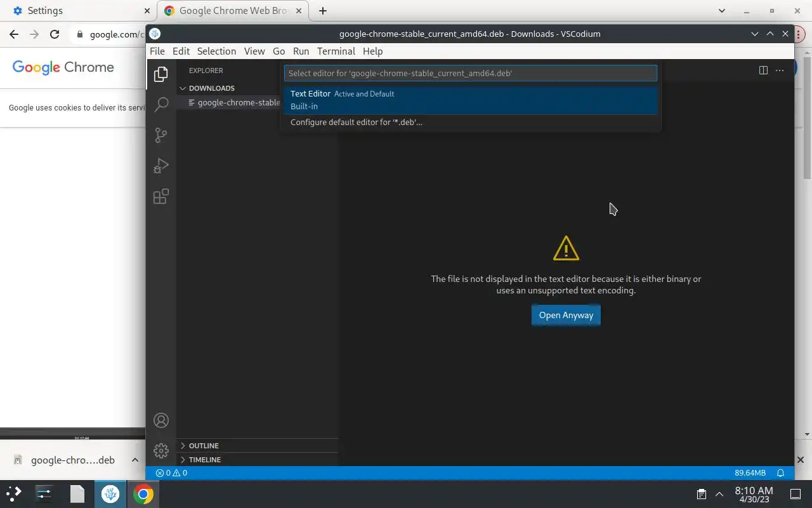Close the Chrome download shelf
This screenshot has height=508, width=812.
point(801,460)
